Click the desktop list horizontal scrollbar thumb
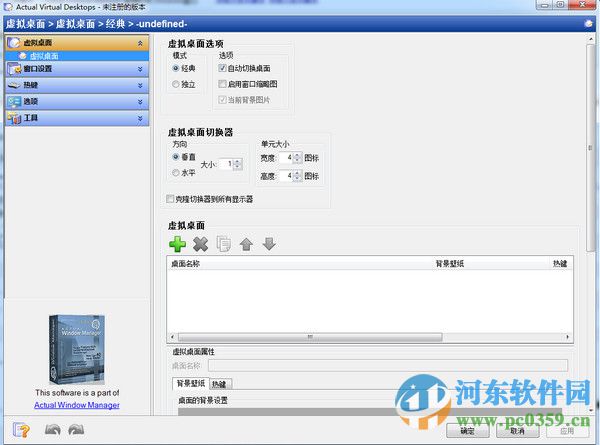 [310, 337]
